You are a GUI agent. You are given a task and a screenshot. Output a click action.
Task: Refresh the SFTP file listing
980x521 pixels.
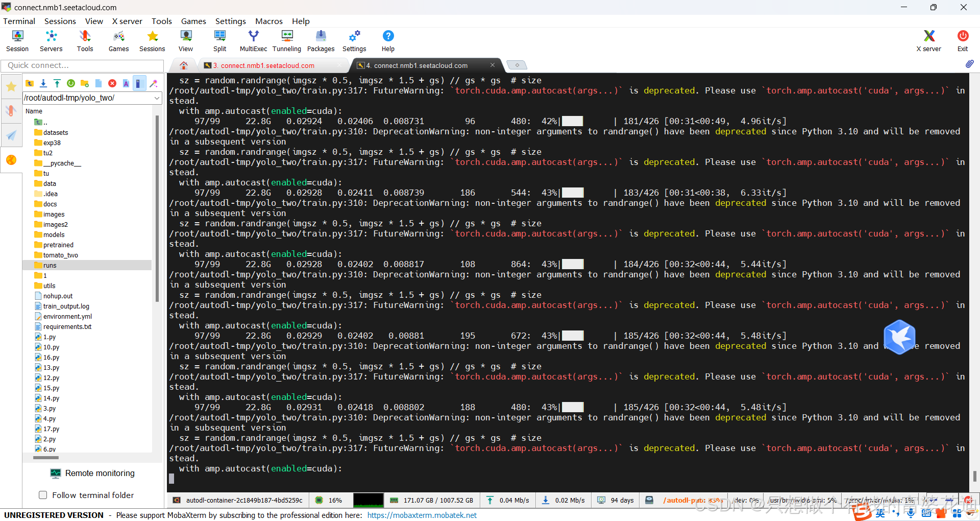(71, 83)
